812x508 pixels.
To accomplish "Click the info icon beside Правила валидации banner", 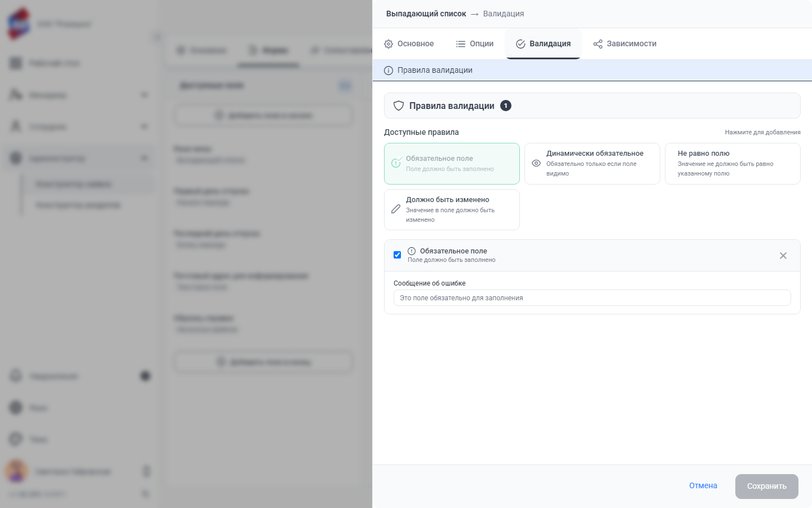I will (389, 71).
